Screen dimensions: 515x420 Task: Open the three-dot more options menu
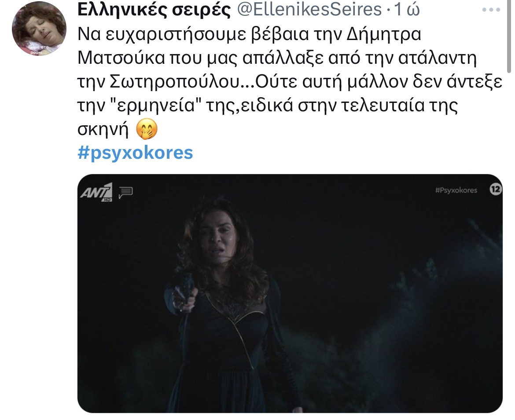click(x=491, y=10)
